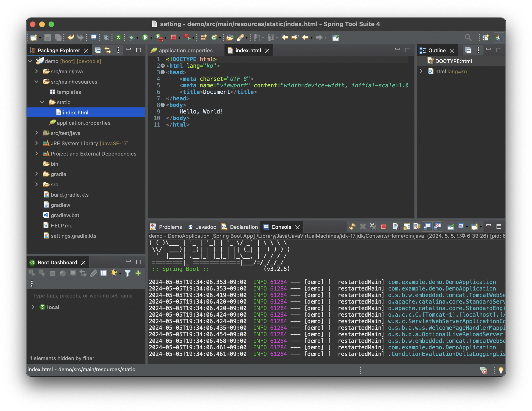
Task: Toggle Pin Console in the Console toolbar
Action: [x=450, y=227]
